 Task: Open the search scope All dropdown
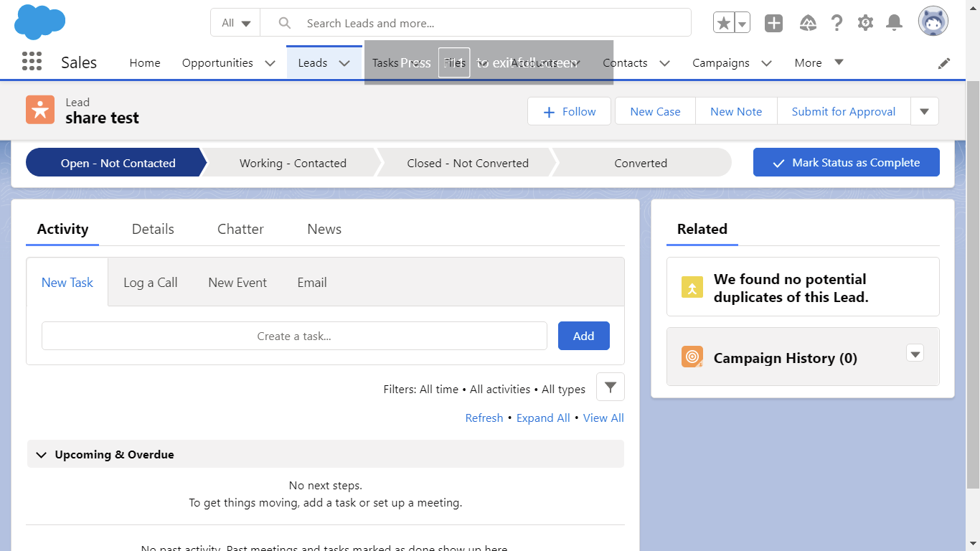pyautogui.click(x=235, y=23)
